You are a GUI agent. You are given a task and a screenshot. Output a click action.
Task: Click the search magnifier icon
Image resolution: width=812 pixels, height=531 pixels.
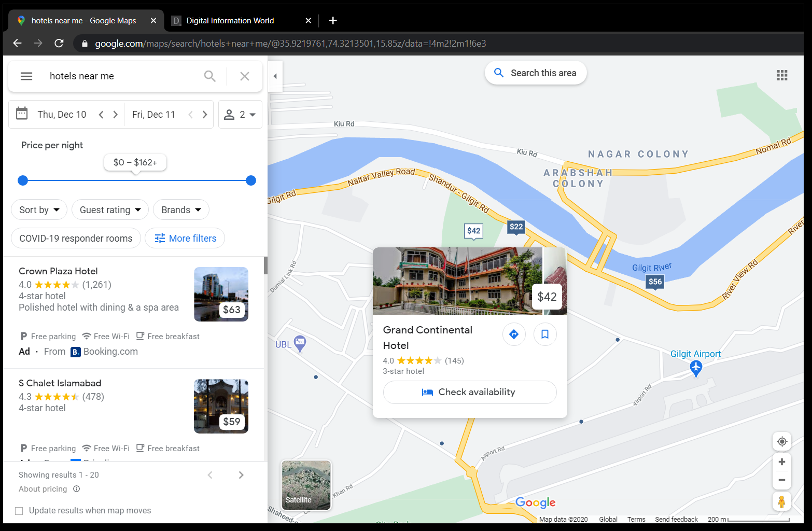coord(210,76)
